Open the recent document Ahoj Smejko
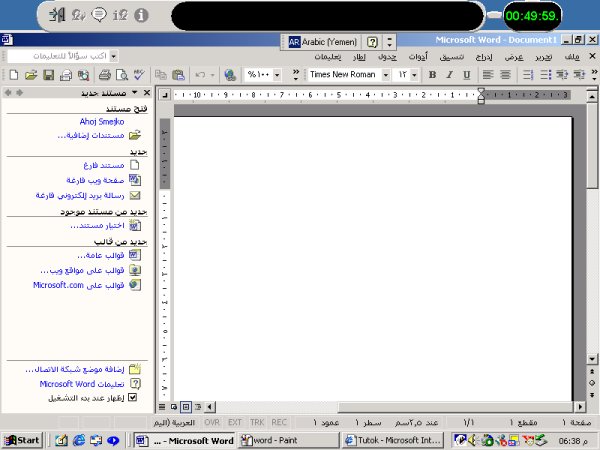Viewport: 600px width, 450px height. click(102, 122)
